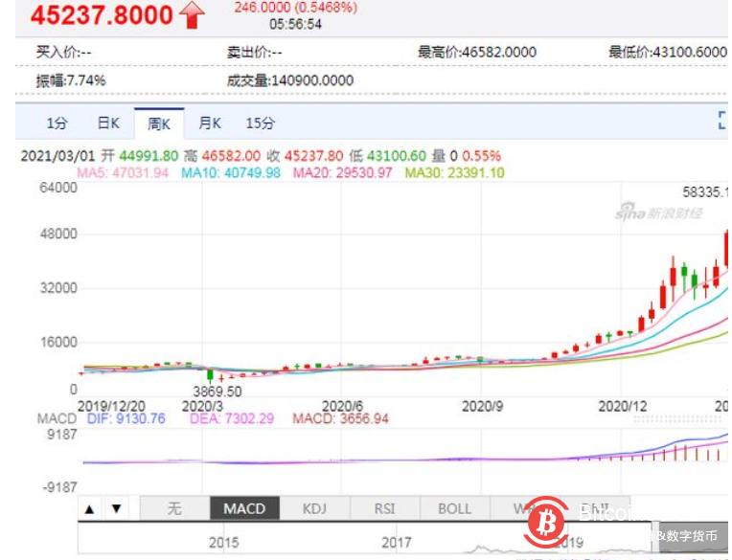Click the up triangle indicator arrow

point(90,508)
